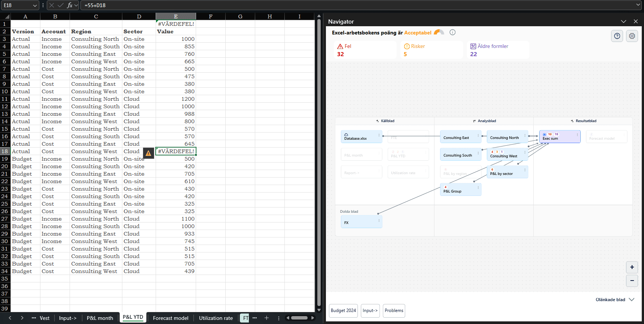Open the Navigator settings gear
The image size is (644, 324).
click(632, 36)
